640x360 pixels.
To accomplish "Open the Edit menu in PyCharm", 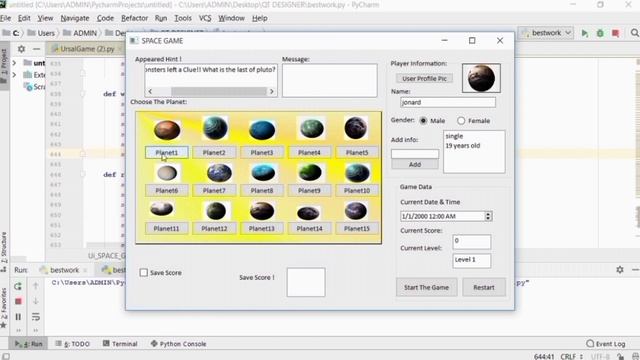I will point(24,18).
